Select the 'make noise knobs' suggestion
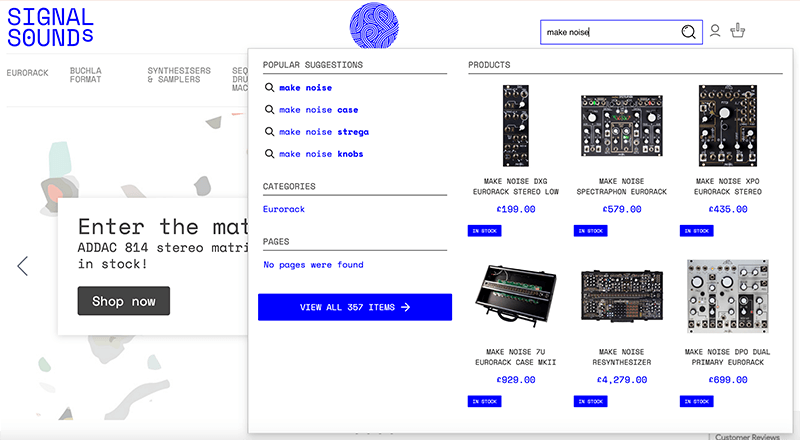This screenshot has width=800, height=440. (x=321, y=154)
